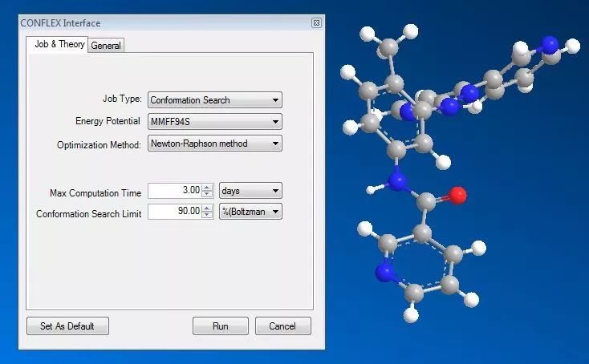
Task: Click the 'Optimization Method:' label
Action: coord(99,145)
